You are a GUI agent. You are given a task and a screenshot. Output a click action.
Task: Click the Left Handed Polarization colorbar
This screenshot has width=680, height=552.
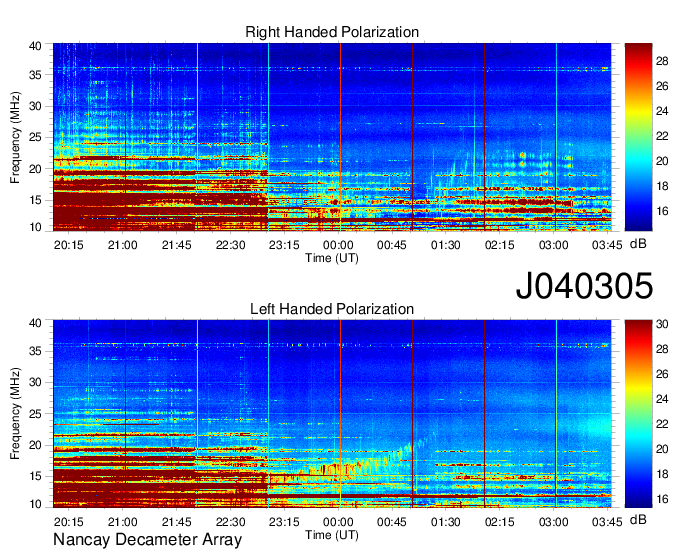tap(638, 414)
